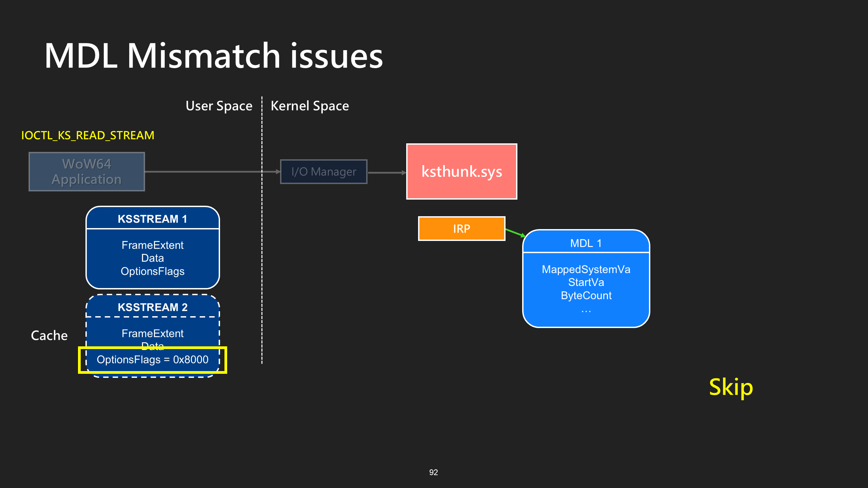Select the Kernel Space label
The image size is (868, 488).
(x=310, y=106)
